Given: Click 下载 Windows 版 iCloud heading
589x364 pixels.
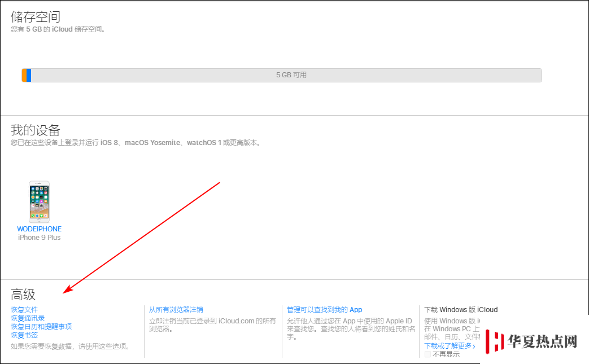Looking at the screenshot, I should pyautogui.click(x=461, y=310).
